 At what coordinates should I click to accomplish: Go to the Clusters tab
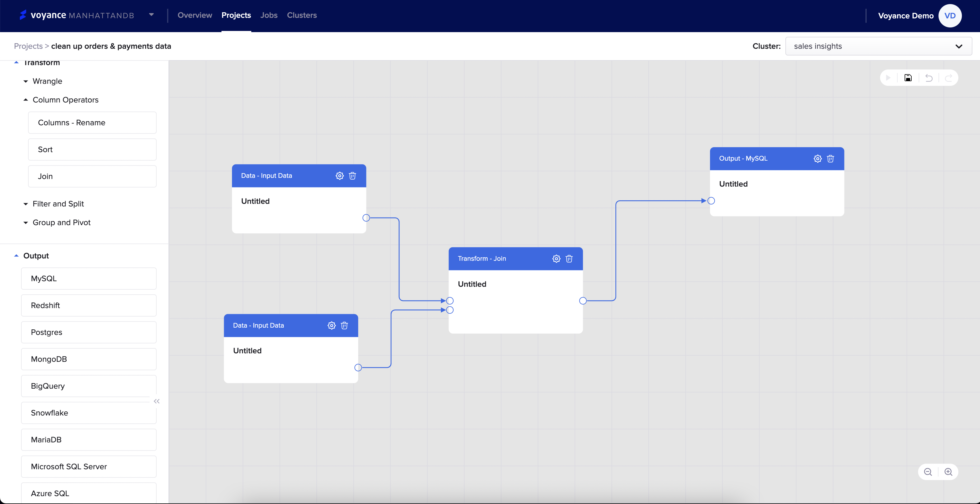(x=302, y=15)
